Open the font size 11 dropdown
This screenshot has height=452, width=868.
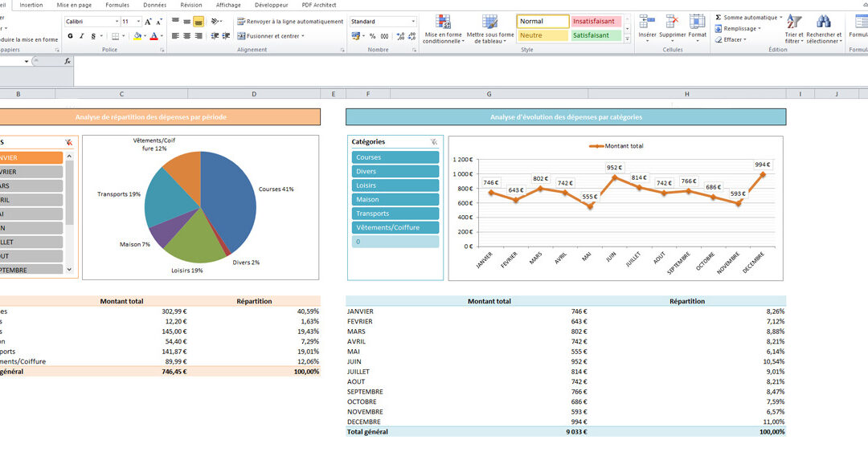(x=138, y=22)
